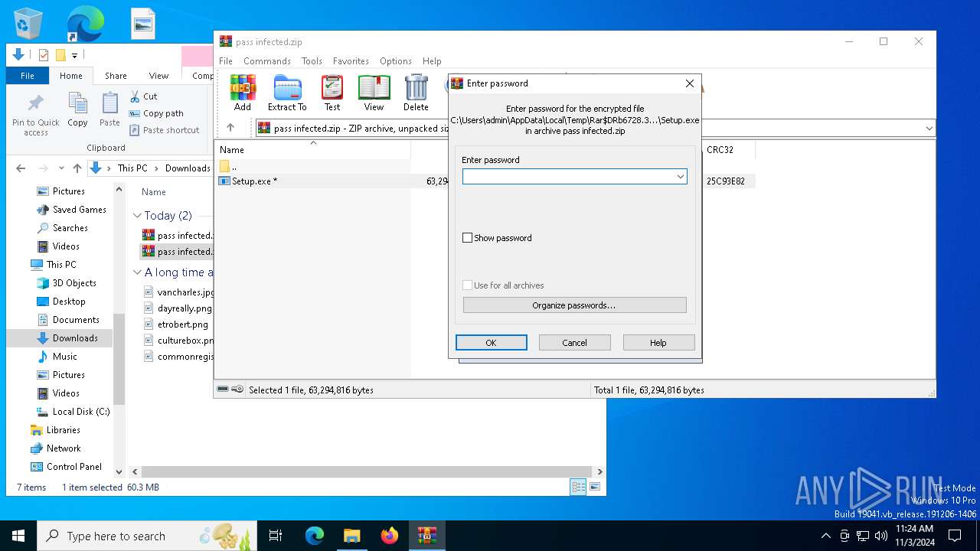
Task: Open the Favorites menu
Action: point(351,61)
